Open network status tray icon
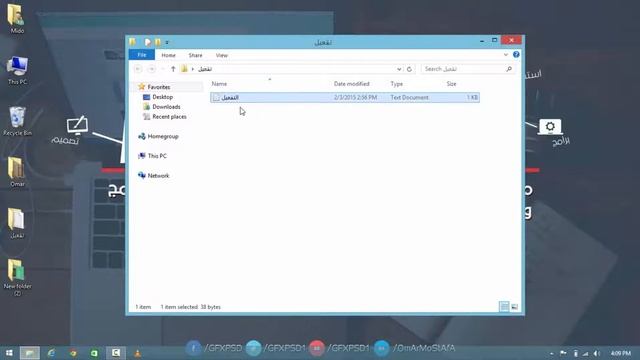This screenshot has width=640, height=360. (x=586, y=353)
